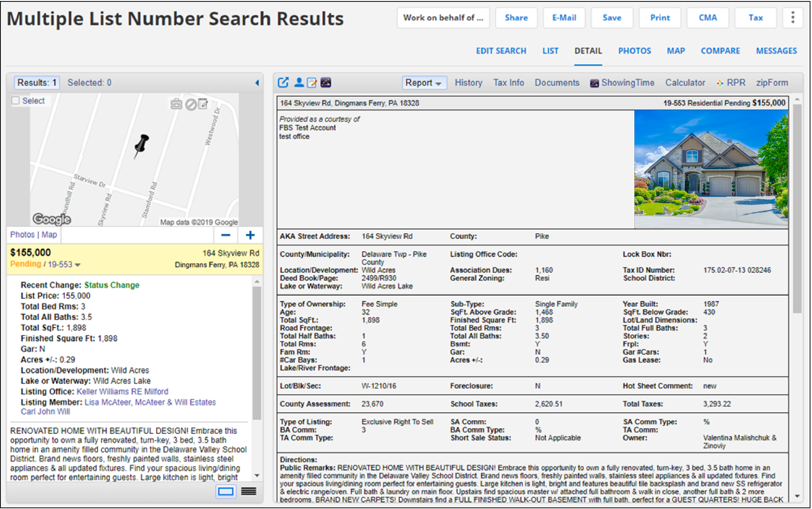
Task: Check the Select listing checkbox
Action: pos(16,101)
